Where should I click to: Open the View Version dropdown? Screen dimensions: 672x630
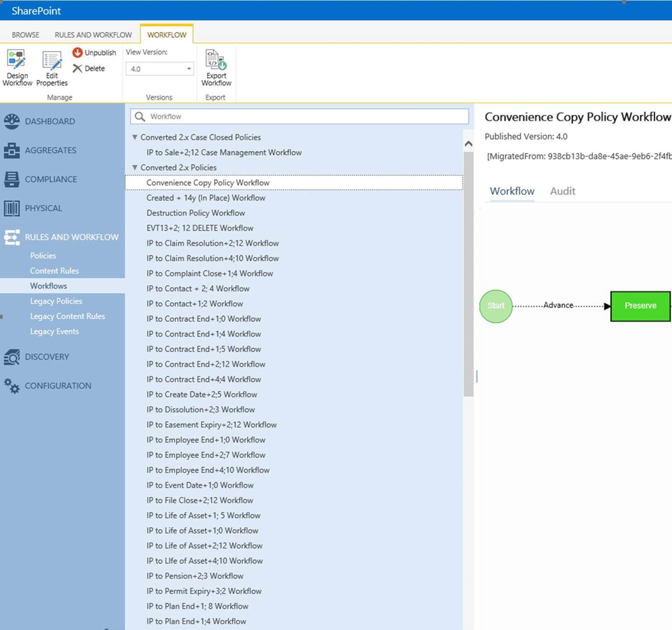pyautogui.click(x=188, y=68)
